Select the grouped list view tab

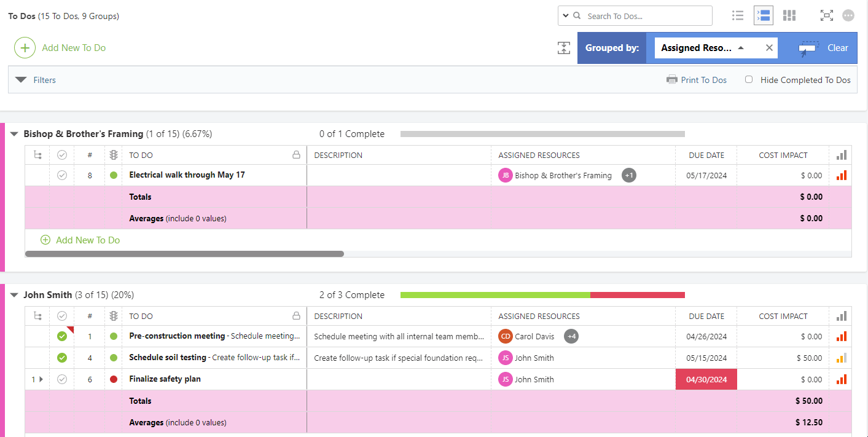tap(763, 15)
